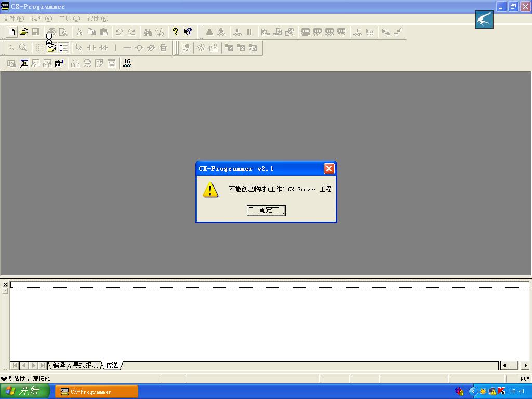Create a new project with the New icon
The width and height of the screenshot is (532, 399).
click(x=11, y=32)
